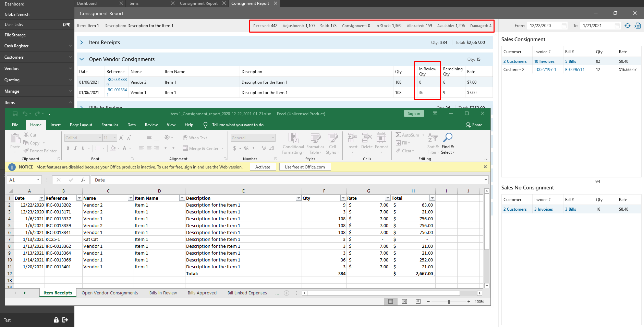The height and width of the screenshot is (327, 644).
Task: Click the Excel Save icon
Action: pos(15,114)
